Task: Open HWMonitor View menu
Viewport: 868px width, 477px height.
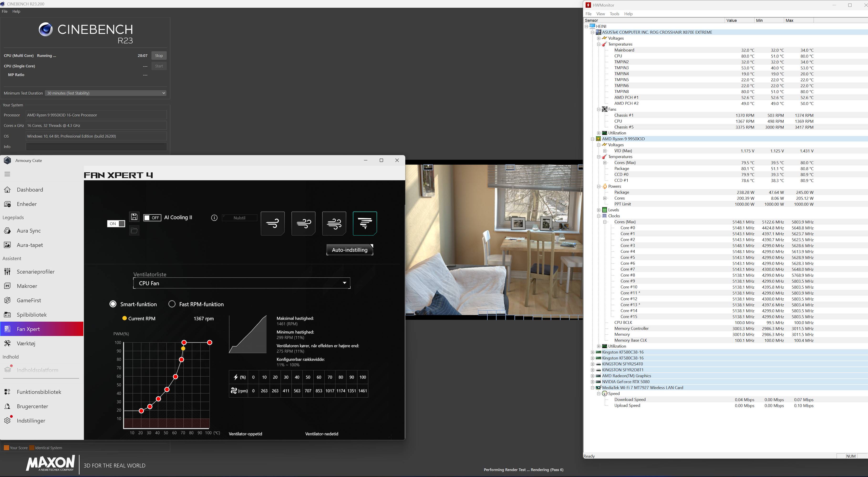Action: 600,14
